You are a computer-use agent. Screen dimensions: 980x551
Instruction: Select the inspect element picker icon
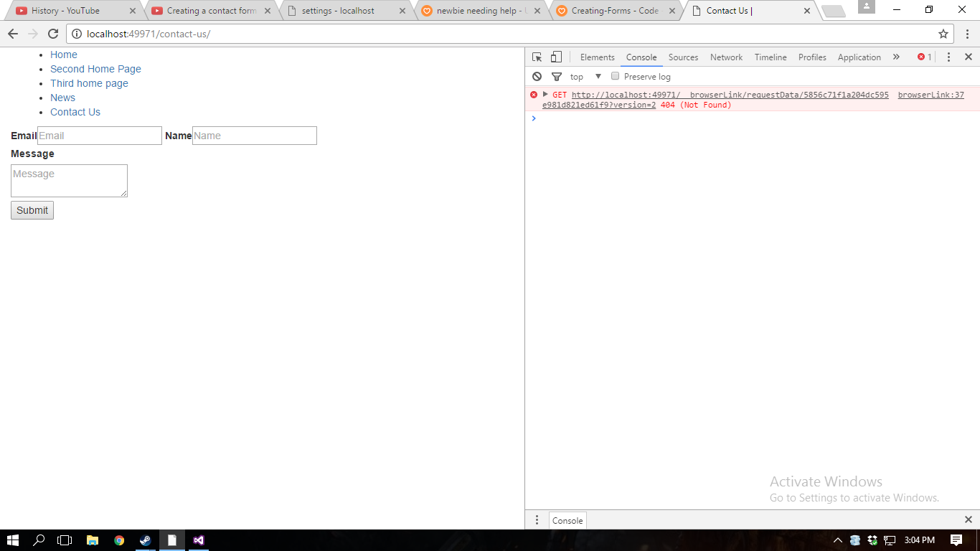click(x=537, y=57)
